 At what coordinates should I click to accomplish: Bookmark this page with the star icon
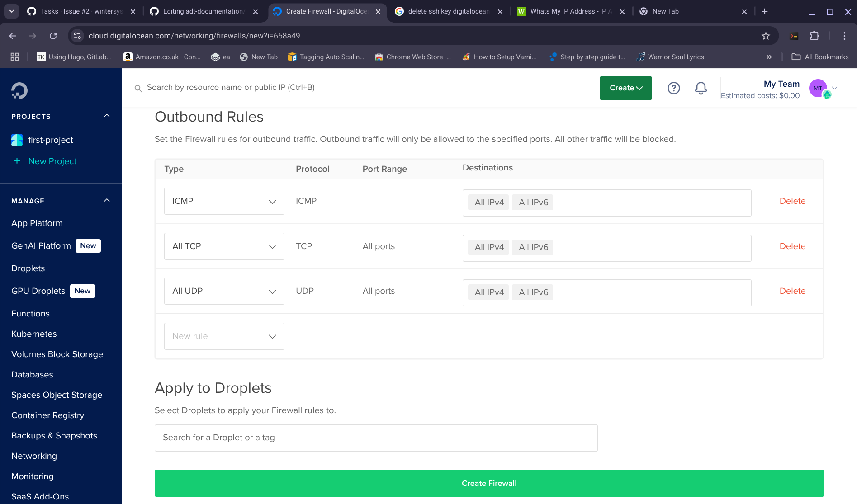click(x=766, y=36)
